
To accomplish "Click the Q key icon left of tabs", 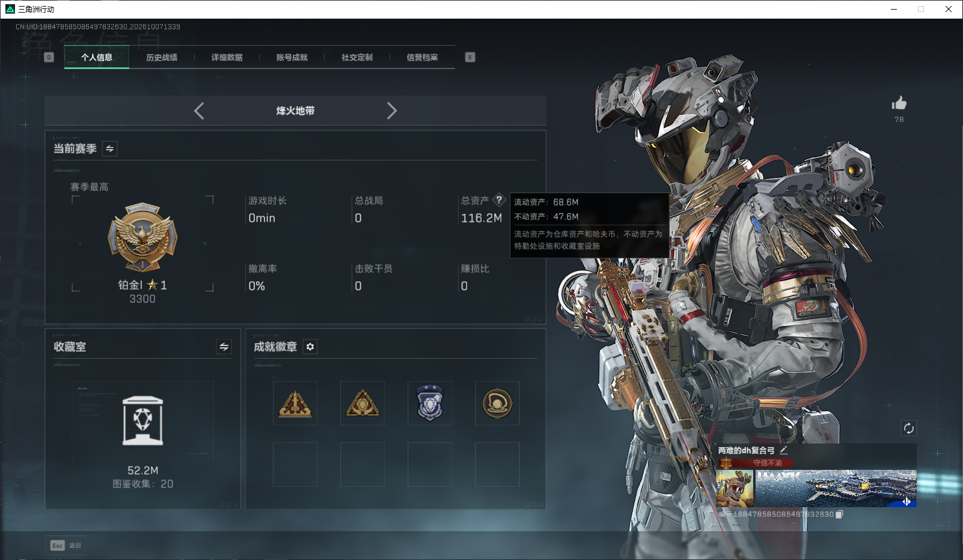I will [49, 57].
